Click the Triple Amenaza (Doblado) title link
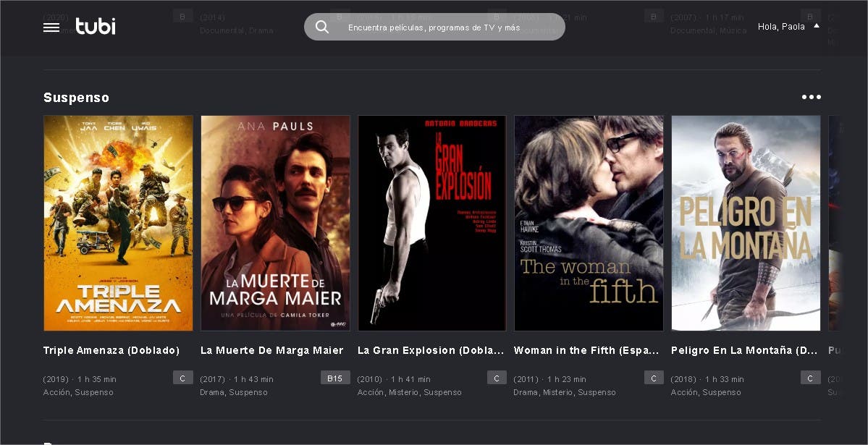The image size is (868, 445). pyautogui.click(x=111, y=350)
